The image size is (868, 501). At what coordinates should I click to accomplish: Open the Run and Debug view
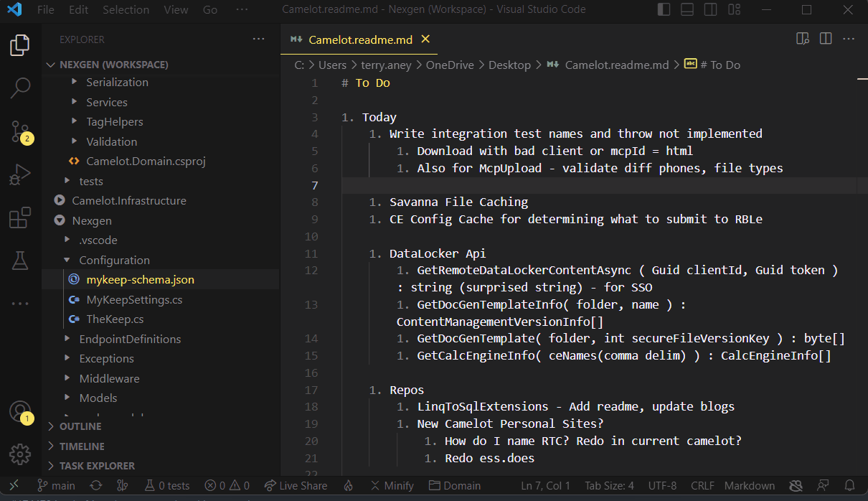(x=20, y=174)
